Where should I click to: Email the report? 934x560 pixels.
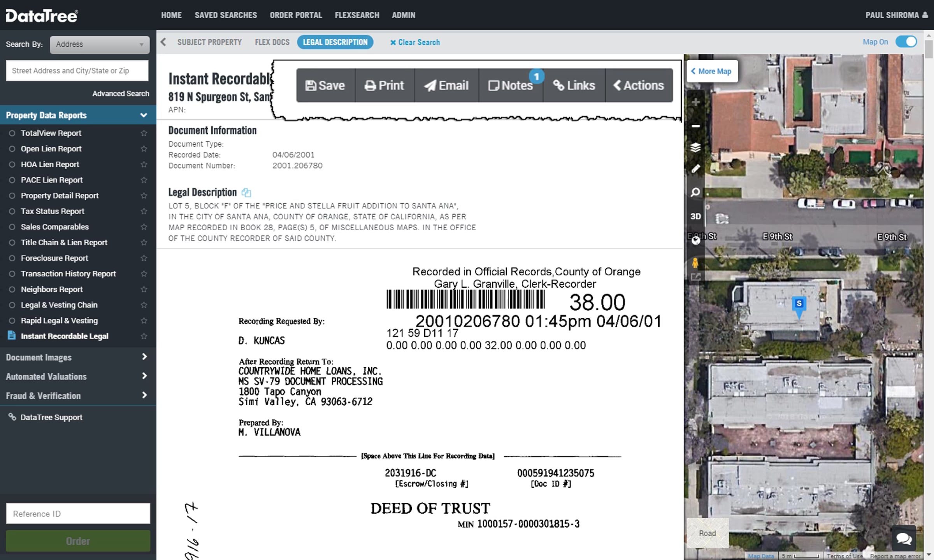[x=447, y=86]
